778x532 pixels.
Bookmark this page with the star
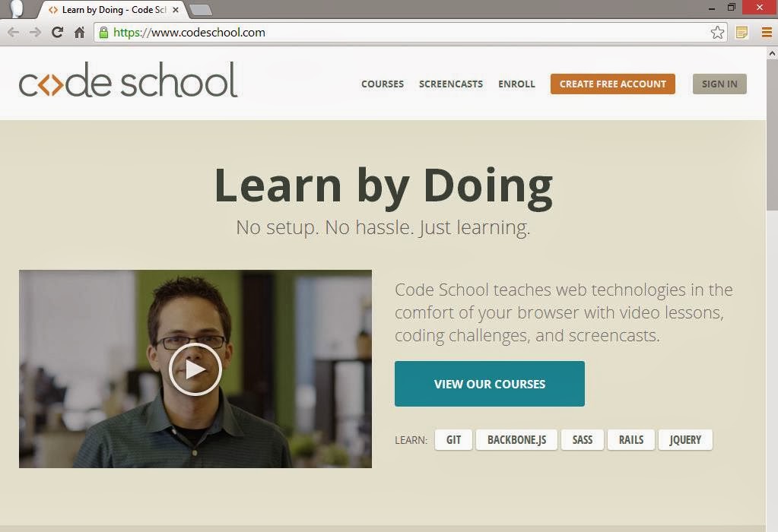717,33
